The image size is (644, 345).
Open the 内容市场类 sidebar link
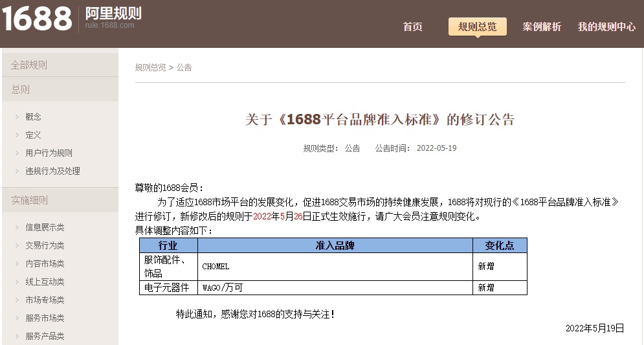click(45, 263)
